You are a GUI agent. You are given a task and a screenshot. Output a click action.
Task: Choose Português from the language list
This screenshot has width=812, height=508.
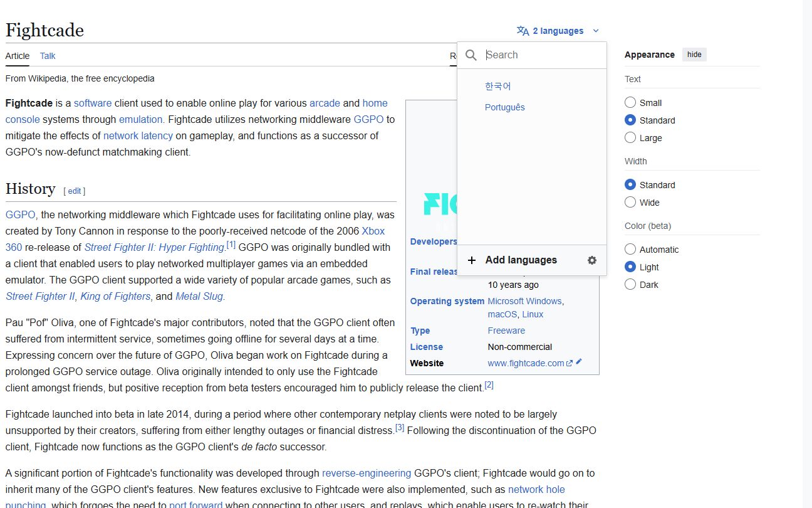pos(505,107)
